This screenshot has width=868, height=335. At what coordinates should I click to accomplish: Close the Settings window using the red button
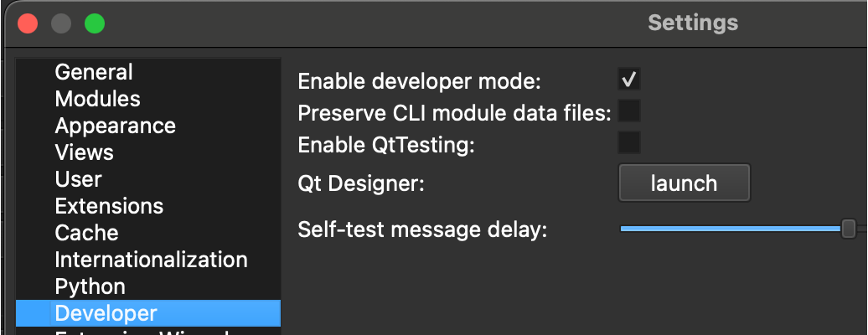pyautogui.click(x=28, y=23)
